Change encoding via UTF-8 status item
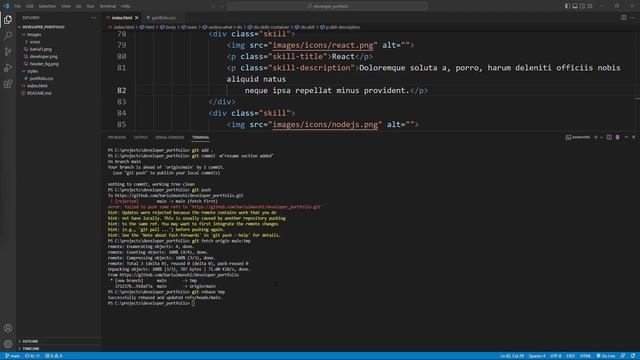Screen dimensions: 640x360 tap(556, 356)
